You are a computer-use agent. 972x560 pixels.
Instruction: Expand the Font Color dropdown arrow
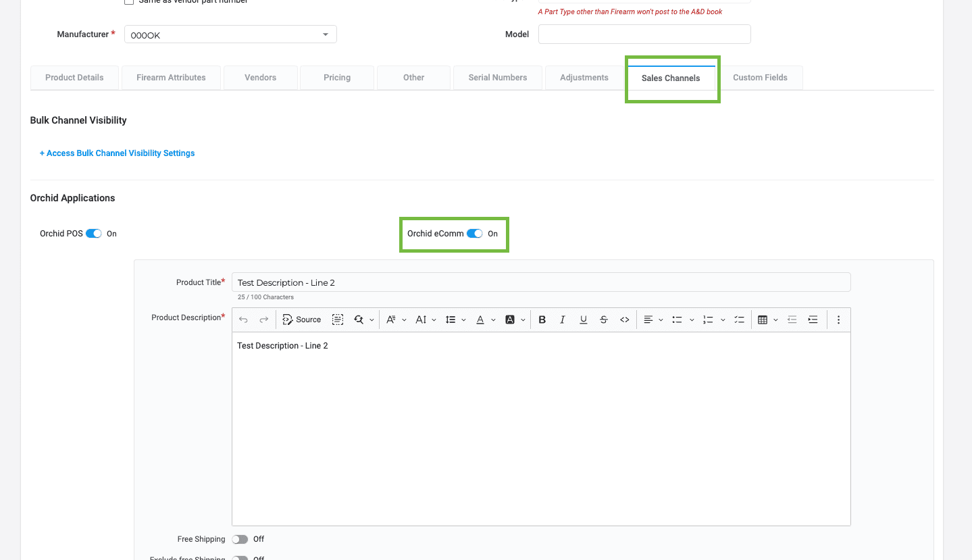(x=493, y=320)
